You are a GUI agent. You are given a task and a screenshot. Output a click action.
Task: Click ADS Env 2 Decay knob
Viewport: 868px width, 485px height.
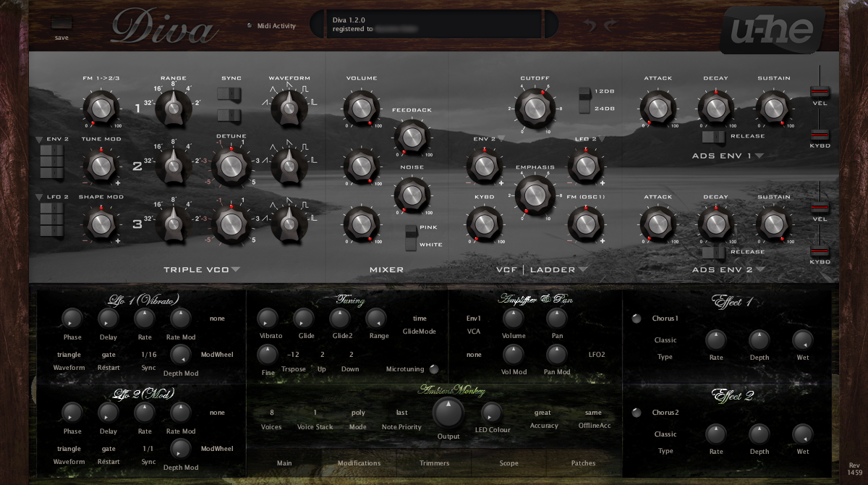pyautogui.click(x=715, y=224)
